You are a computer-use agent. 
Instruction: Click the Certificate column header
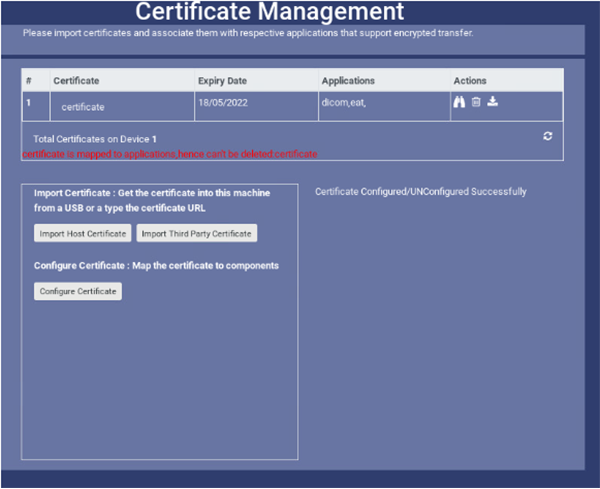pos(76,80)
